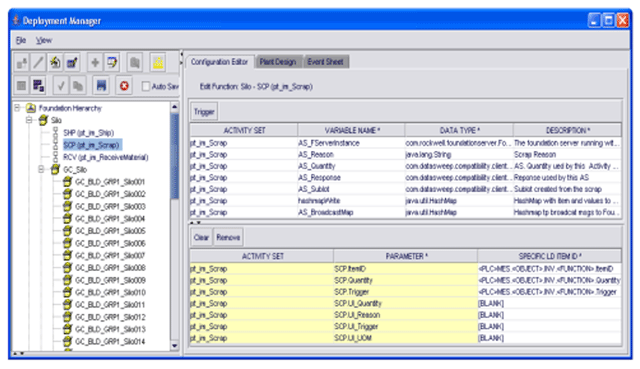Click the SCP.UI_UOM parameter cell
The width and height of the screenshot is (640, 369).
(x=406, y=338)
